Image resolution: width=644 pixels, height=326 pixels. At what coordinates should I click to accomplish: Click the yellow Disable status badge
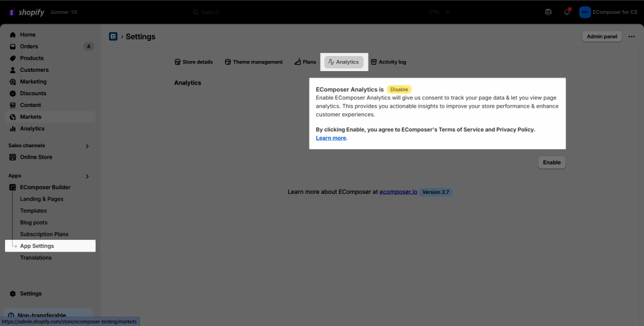[x=399, y=89]
